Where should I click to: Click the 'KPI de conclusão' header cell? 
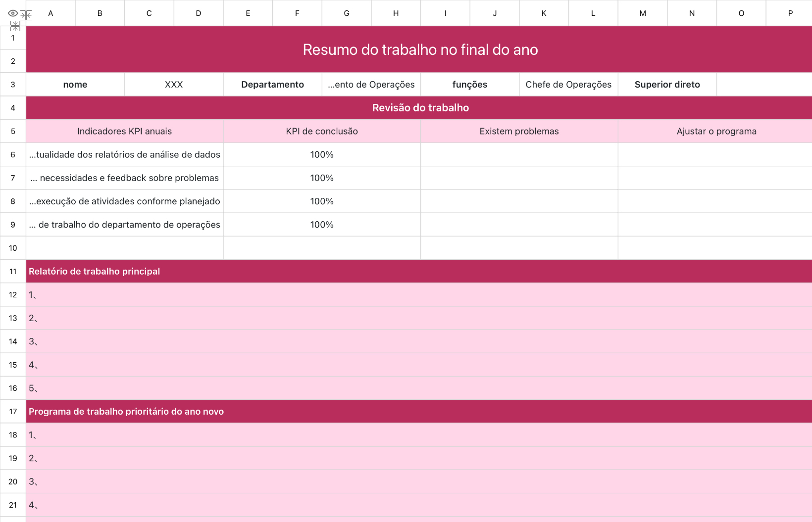pyautogui.click(x=322, y=131)
